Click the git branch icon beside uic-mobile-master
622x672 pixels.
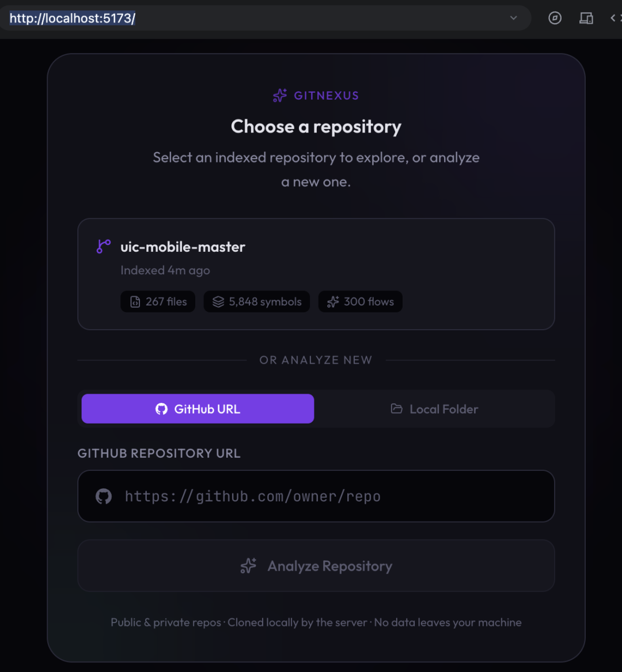103,247
